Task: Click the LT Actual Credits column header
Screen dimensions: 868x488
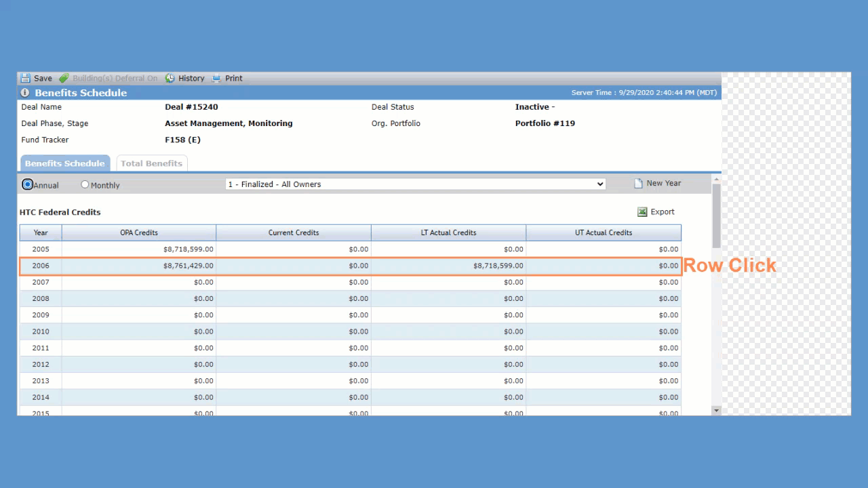Action: [448, 232]
